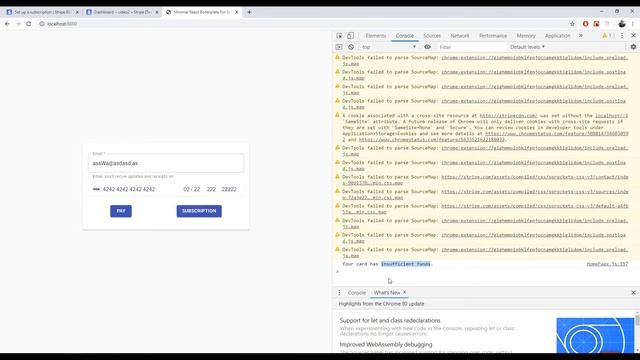Reload the localhost page

click(x=29, y=24)
